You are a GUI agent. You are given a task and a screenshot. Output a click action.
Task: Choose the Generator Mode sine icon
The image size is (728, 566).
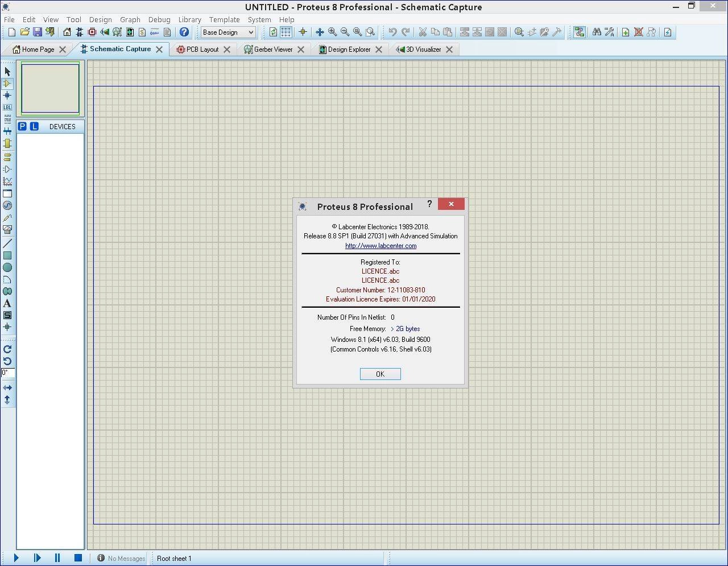click(7, 205)
